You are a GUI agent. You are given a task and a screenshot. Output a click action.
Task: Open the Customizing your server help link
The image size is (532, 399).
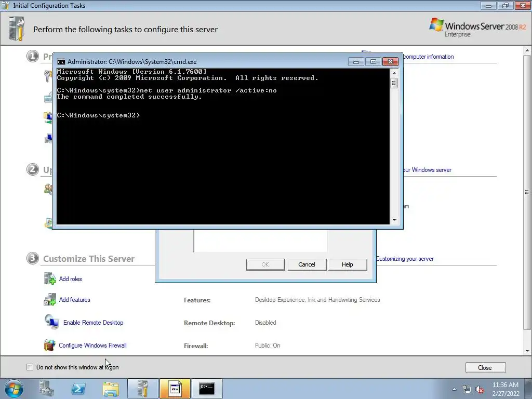pos(405,259)
